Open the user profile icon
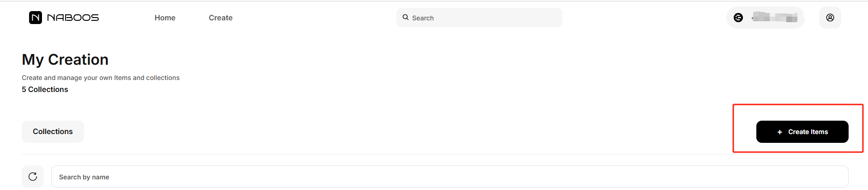 click(830, 18)
